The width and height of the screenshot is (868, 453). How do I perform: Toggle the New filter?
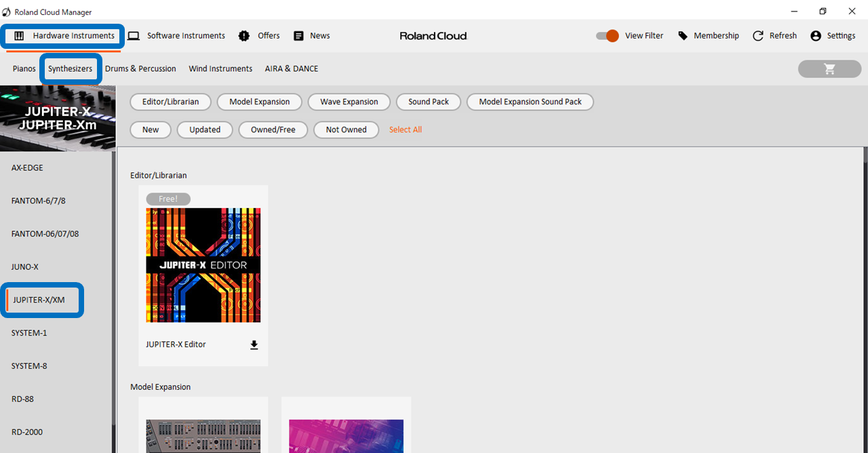(x=151, y=130)
